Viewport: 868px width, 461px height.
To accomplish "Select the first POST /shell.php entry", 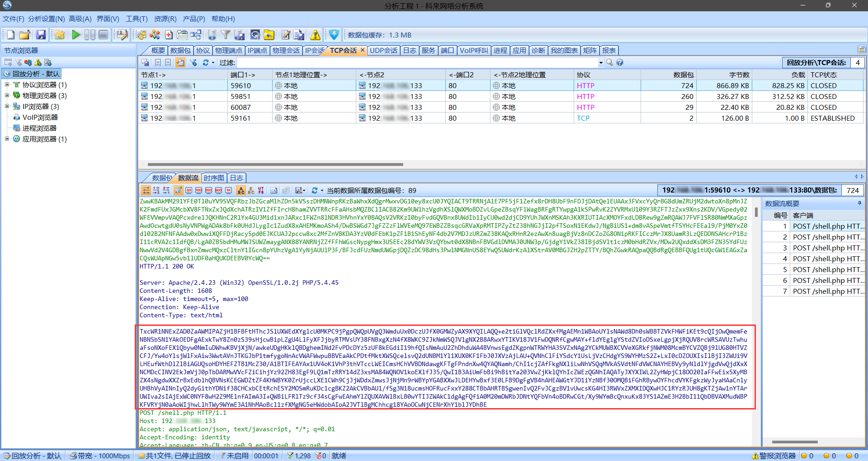I will 827,226.
